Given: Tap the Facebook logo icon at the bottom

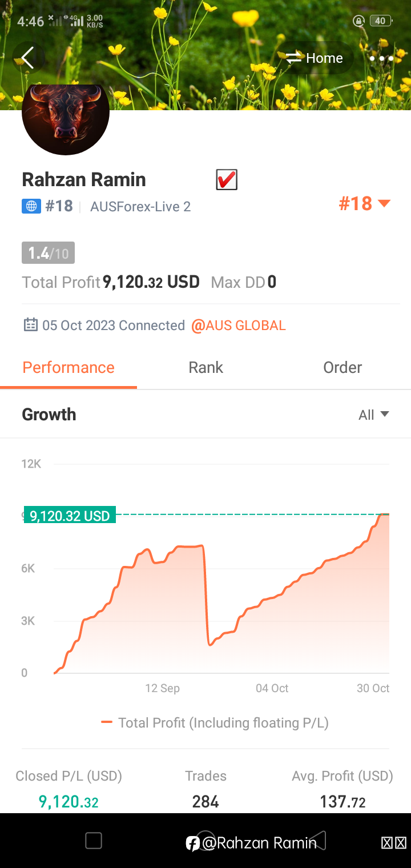Looking at the screenshot, I should pos(193,843).
